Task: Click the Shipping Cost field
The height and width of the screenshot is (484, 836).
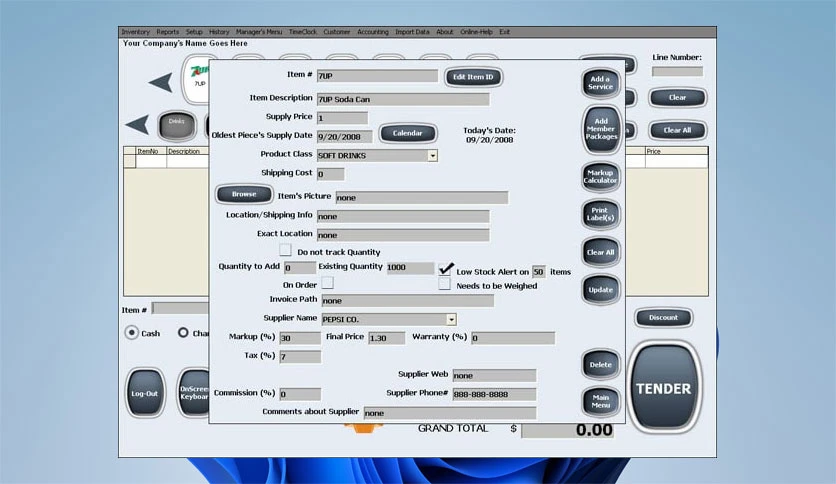Action: [x=330, y=174]
